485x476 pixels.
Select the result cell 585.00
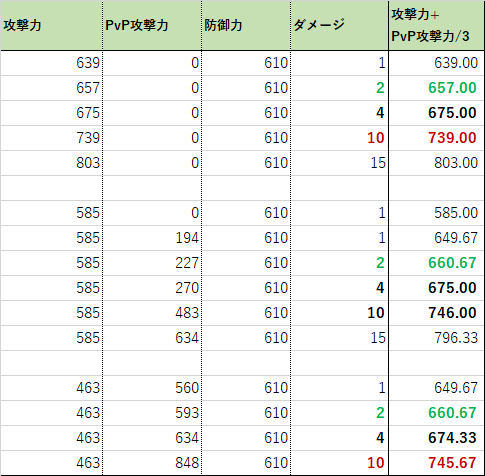pyautogui.click(x=437, y=213)
